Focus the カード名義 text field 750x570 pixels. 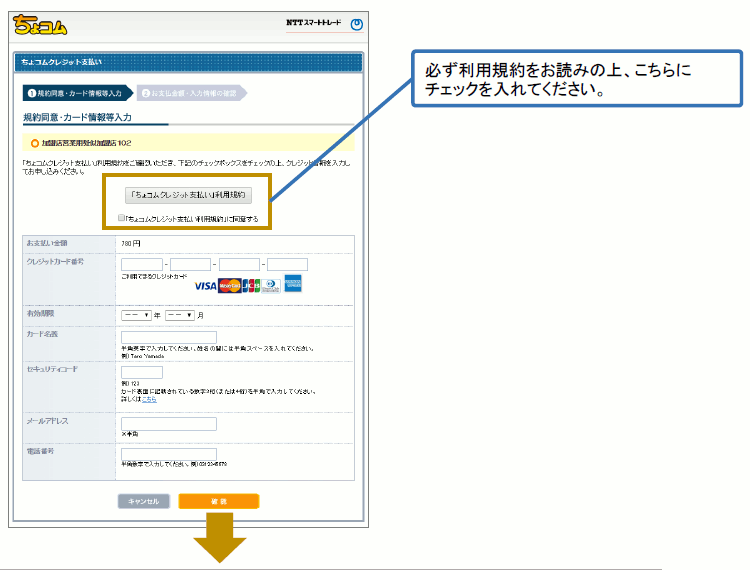point(168,338)
